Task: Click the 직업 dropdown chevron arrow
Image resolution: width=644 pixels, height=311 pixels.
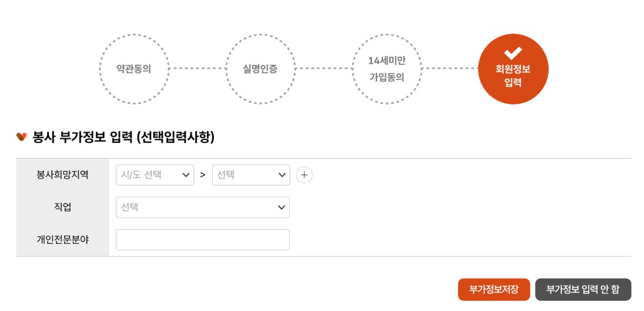Action: tap(281, 207)
